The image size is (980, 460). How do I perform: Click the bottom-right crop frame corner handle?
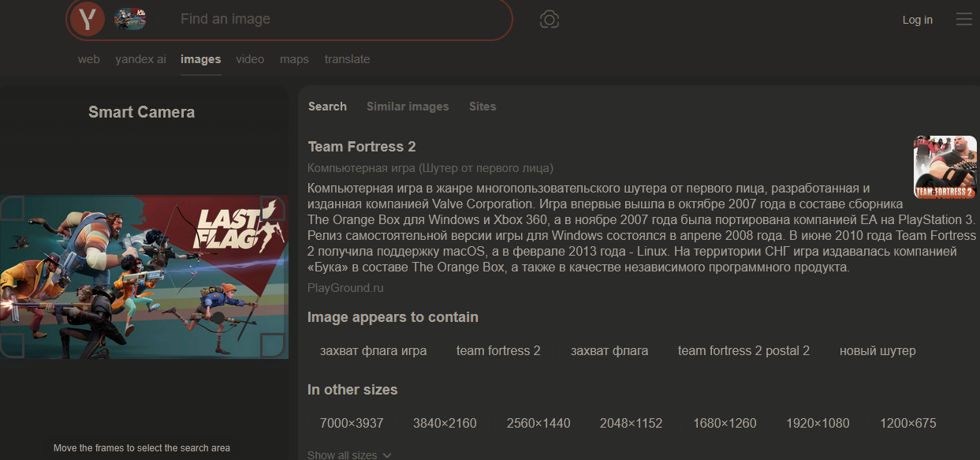(x=273, y=344)
